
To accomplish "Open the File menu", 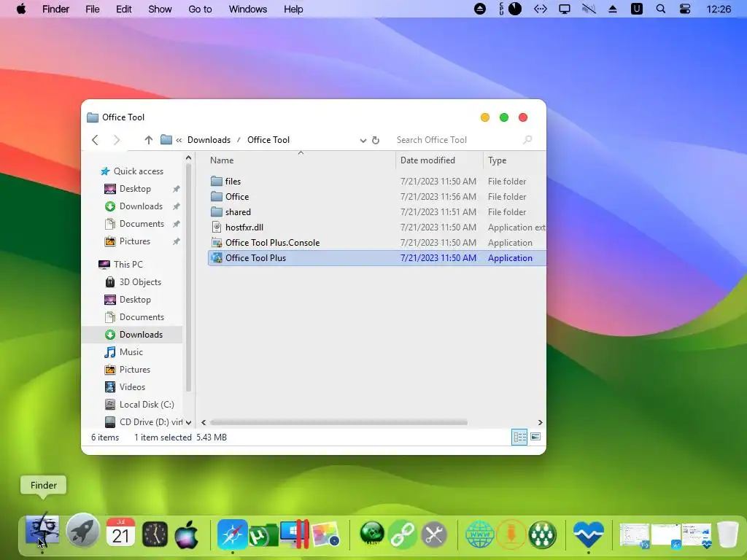I will pos(93,9).
